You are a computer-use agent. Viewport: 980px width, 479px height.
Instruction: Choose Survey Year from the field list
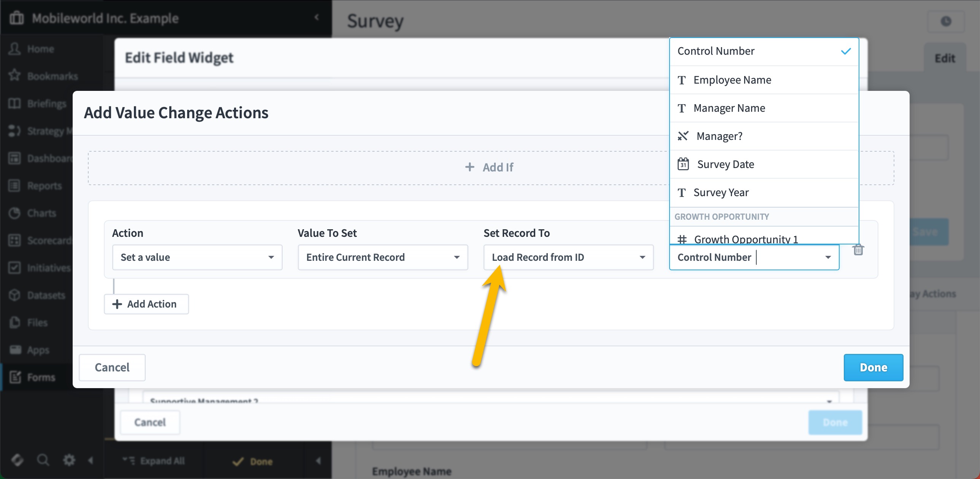point(764,192)
